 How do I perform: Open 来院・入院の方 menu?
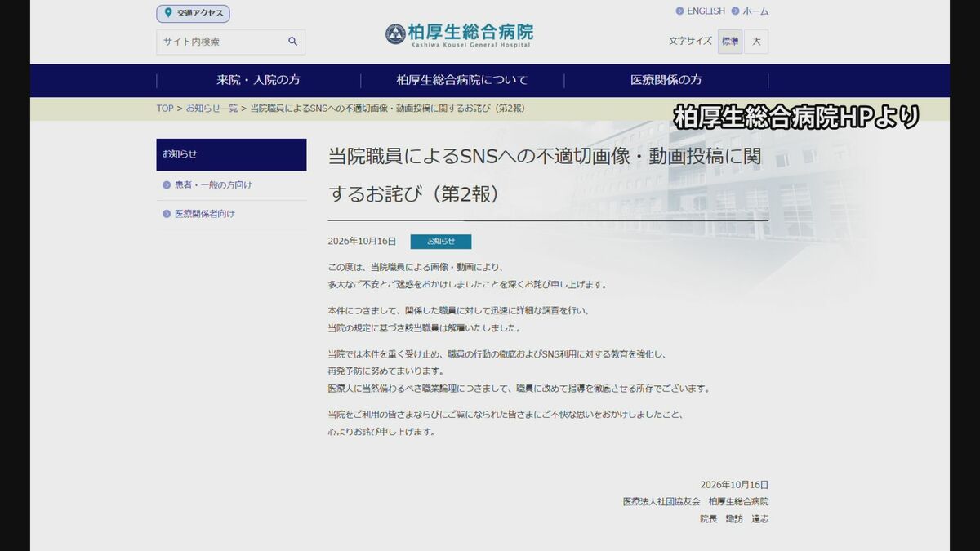tap(258, 80)
